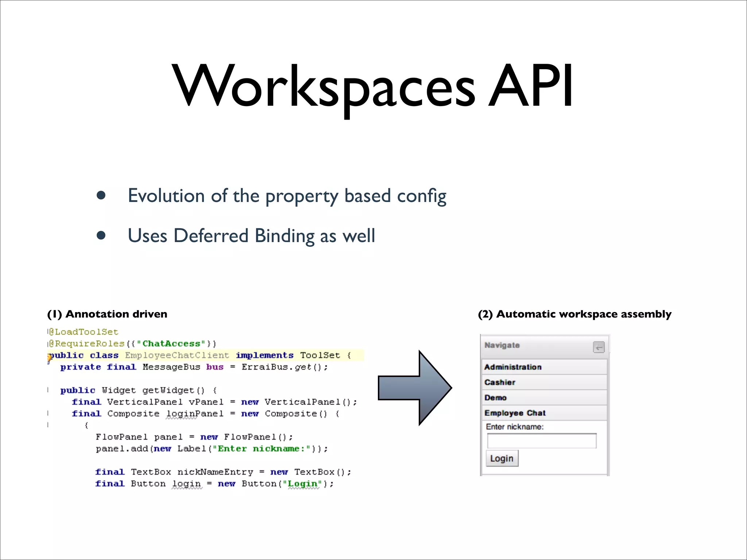Click the "Login" string literal in code

point(302,484)
